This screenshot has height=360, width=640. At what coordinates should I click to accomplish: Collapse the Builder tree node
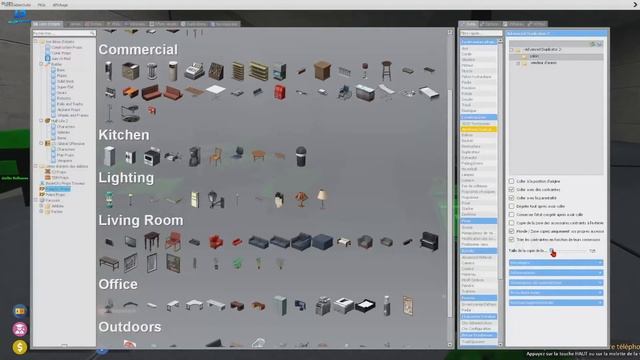pyautogui.click(x=41, y=64)
